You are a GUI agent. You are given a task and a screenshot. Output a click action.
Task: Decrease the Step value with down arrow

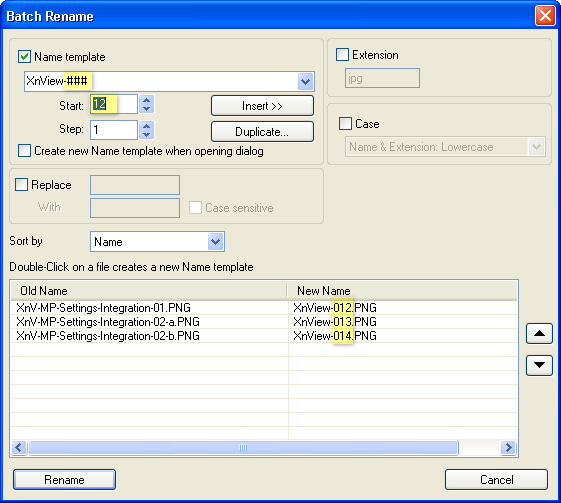pyautogui.click(x=146, y=135)
